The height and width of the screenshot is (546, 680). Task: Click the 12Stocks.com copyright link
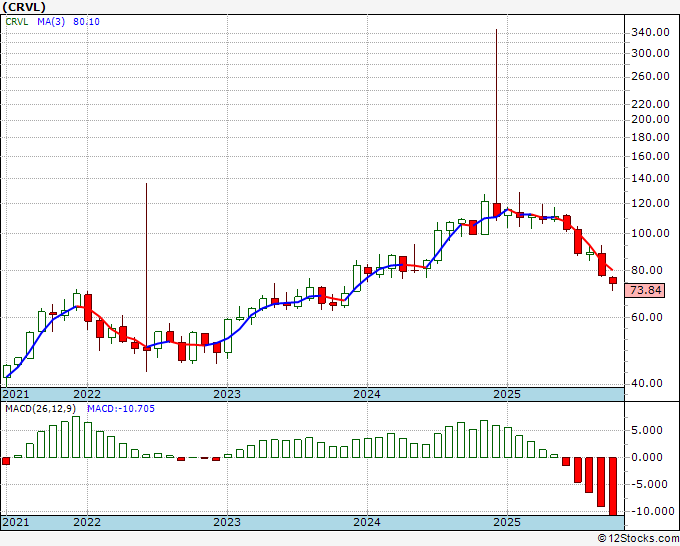638,539
